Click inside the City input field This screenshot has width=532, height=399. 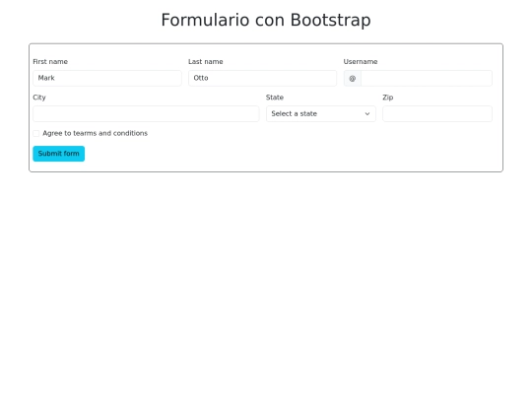pyautogui.click(x=146, y=113)
